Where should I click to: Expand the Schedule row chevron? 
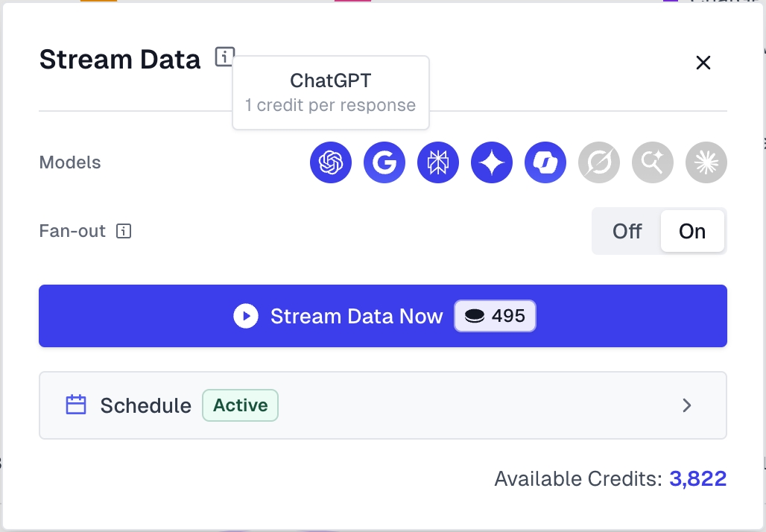click(687, 405)
